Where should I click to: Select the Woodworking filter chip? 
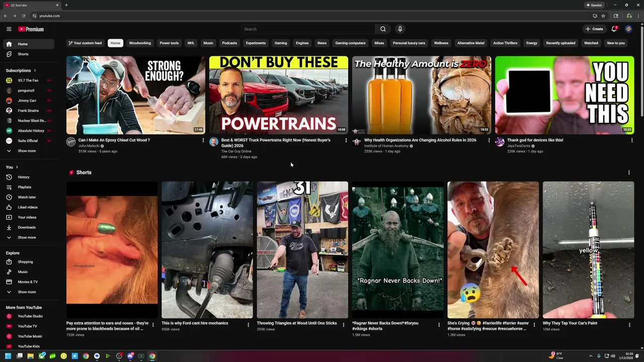click(140, 43)
